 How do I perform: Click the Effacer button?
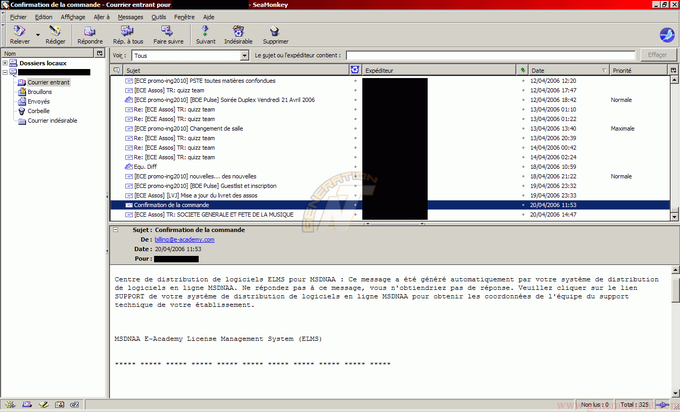[x=657, y=55]
